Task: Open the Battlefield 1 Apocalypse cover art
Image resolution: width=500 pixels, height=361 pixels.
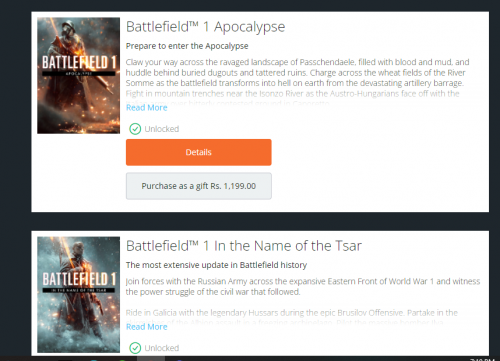Action: pyautogui.click(x=79, y=76)
